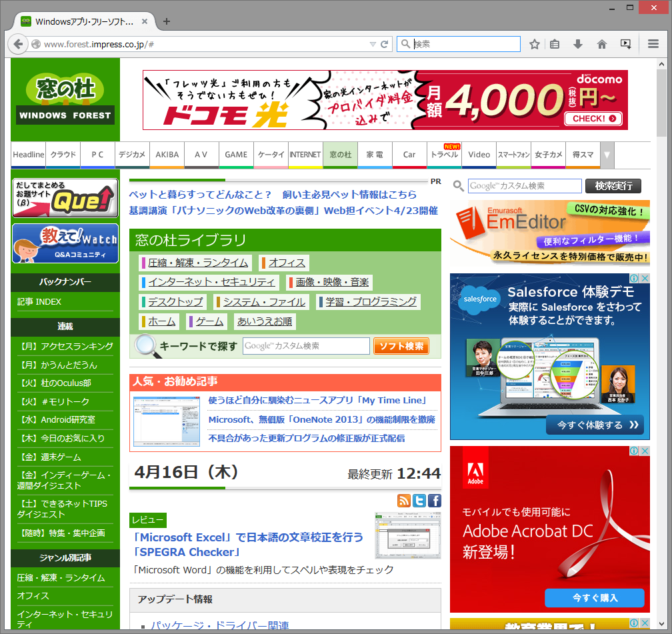
Task: Open the Firefox hamburger menu
Action: [x=653, y=43]
